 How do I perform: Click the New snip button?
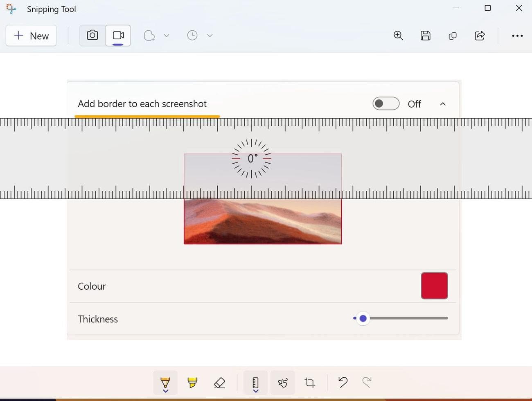31,36
